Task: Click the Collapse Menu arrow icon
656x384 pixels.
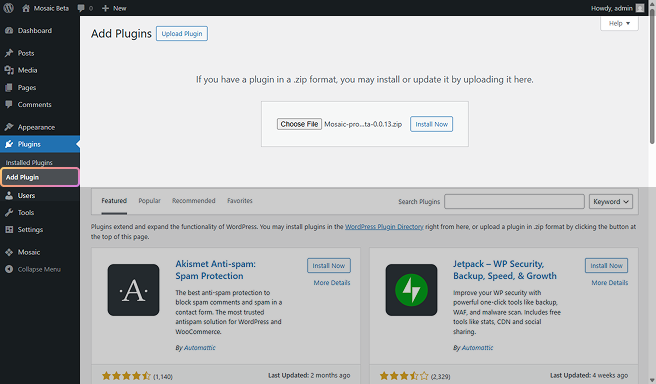Action: point(9,269)
